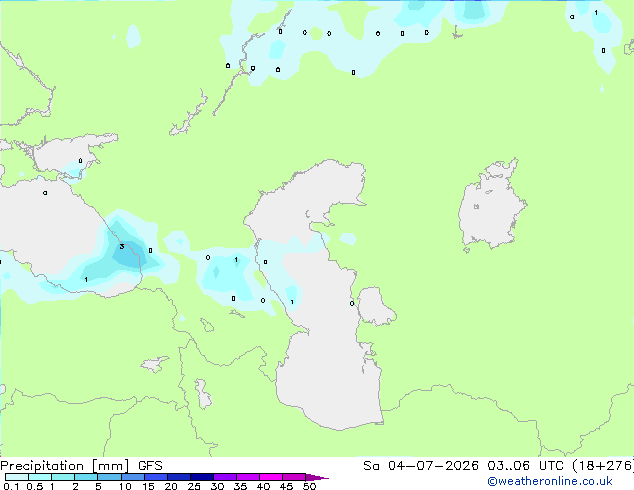The width and height of the screenshot is (634, 490).
Task: Click the legend label "40"
Action: click(263, 486)
